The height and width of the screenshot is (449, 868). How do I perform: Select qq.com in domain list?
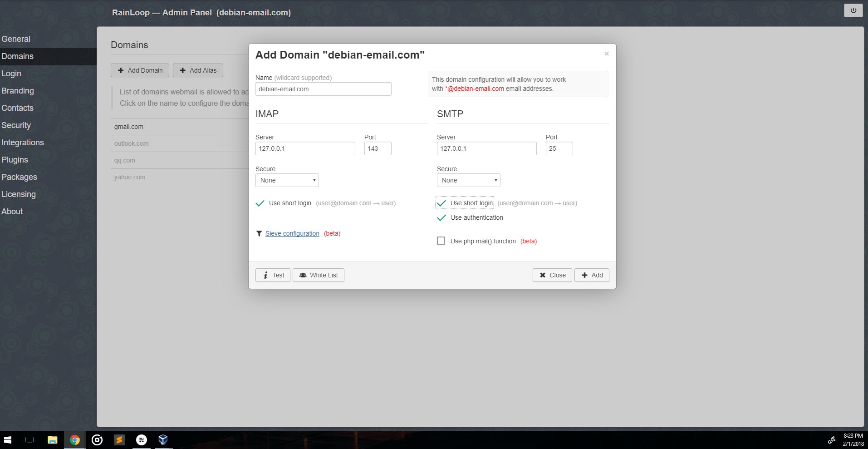click(x=125, y=160)
